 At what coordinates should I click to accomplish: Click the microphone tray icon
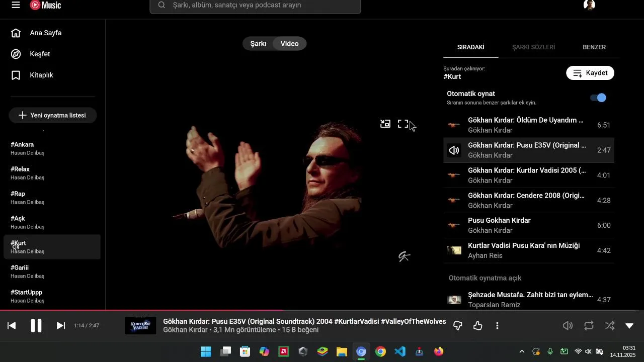click(x=550, y=351)
